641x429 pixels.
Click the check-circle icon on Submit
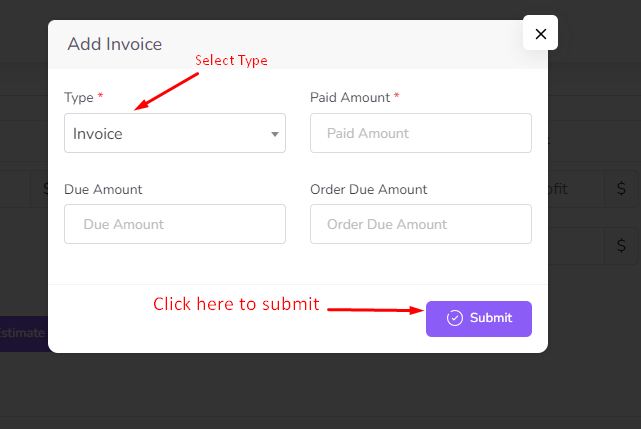455,318
